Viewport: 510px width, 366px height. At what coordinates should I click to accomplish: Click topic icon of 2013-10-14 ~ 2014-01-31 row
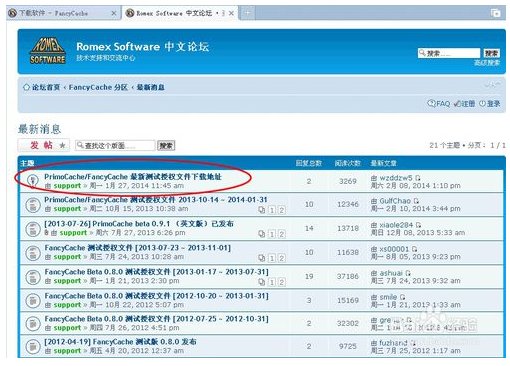tap(33, 204)
